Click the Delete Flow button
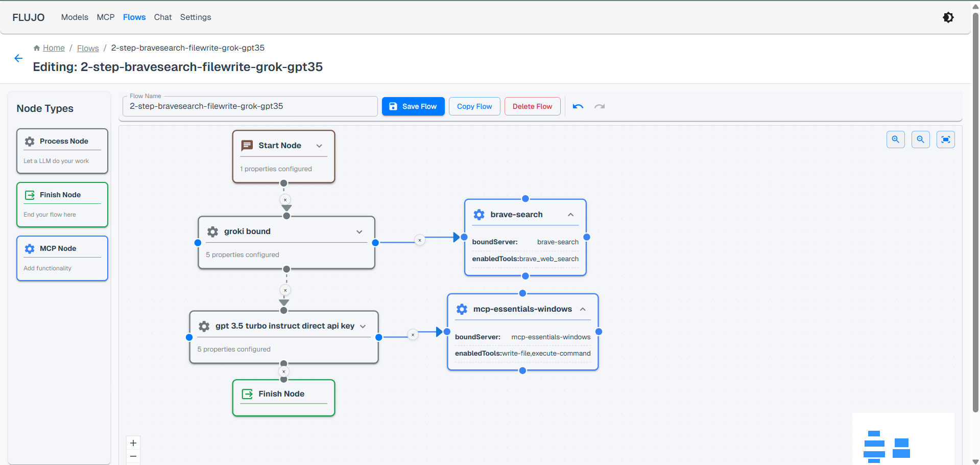Viewport: 980px width, 465px height. point(532,106)
